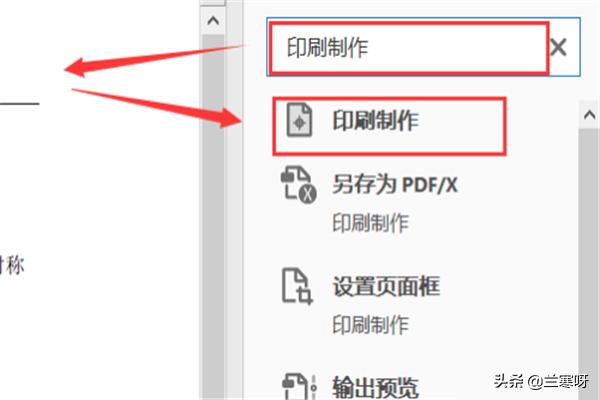Open the 输出预览 tool label
This screenshot has width=600, height=400.
[x=375, y=387]
